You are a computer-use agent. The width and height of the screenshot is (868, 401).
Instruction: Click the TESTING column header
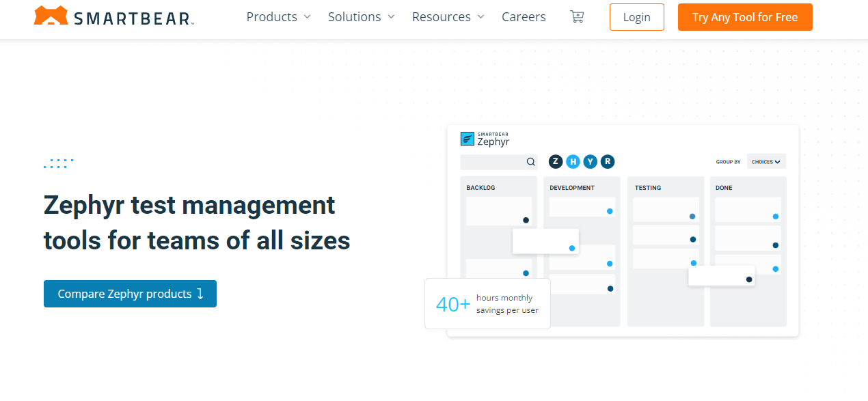click(x=648, y=188)
